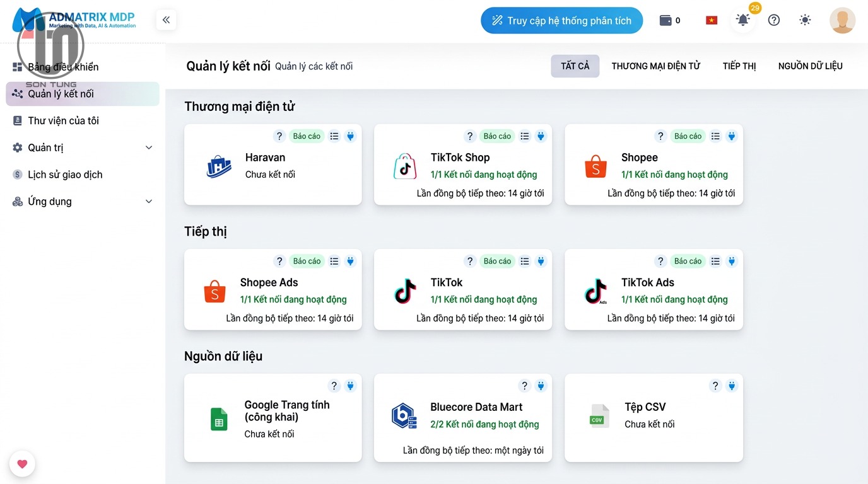Collapse the sidebar with the double-chevron button

[166, 20]
